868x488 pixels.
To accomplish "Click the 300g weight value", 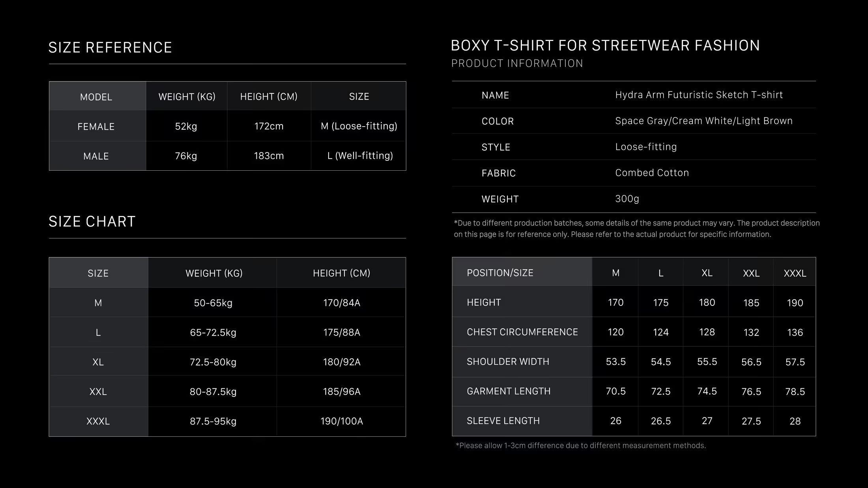I will click(x=627, y=199).
